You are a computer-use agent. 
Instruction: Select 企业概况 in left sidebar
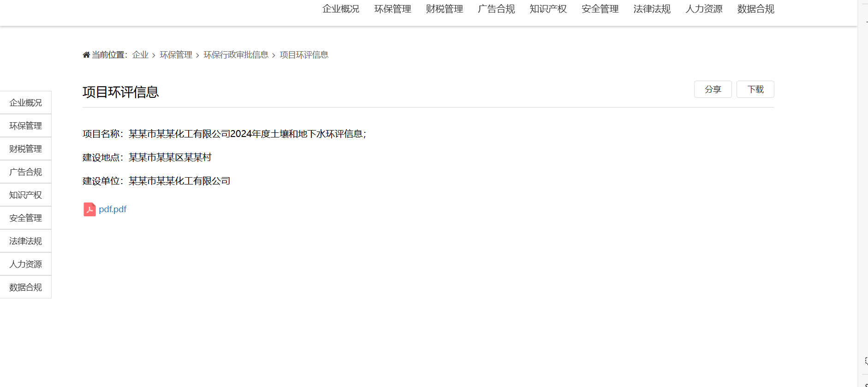pos(25,103)
